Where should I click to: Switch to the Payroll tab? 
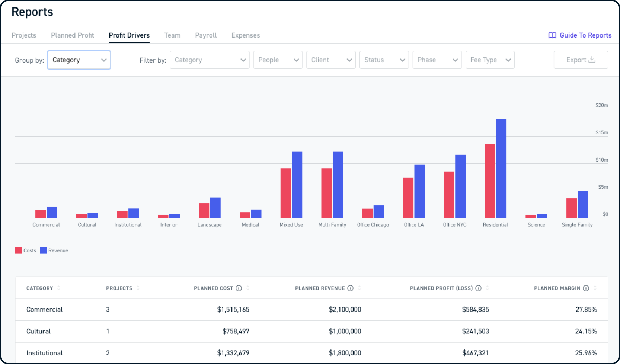tap(206, 35)
